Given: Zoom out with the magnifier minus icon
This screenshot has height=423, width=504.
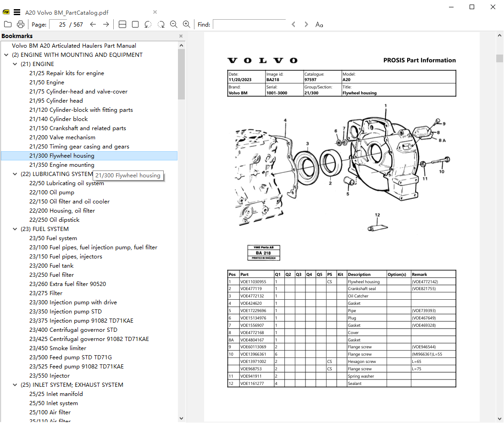Looking at the screenshot, I should (173, 24).
